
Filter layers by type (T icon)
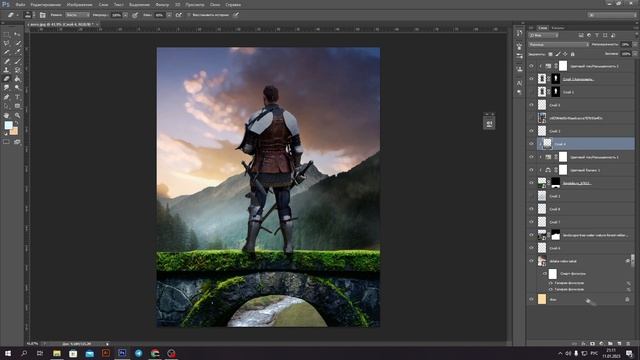coord(597,36)
